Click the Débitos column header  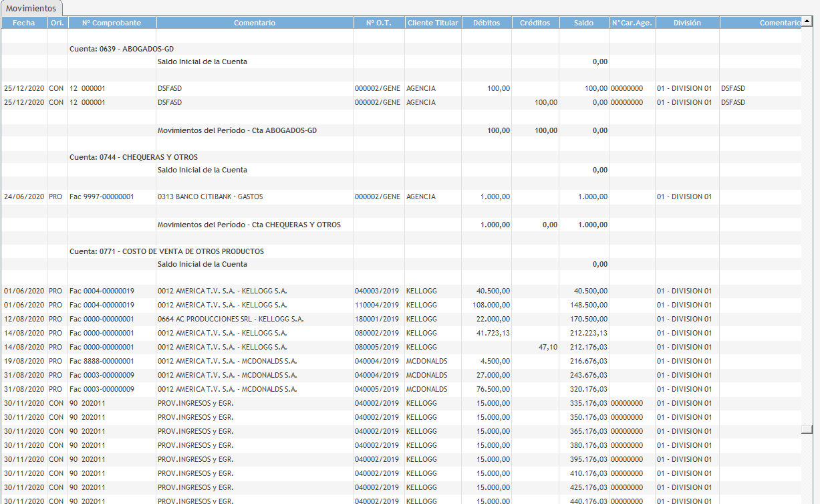[x=486, y=23]
